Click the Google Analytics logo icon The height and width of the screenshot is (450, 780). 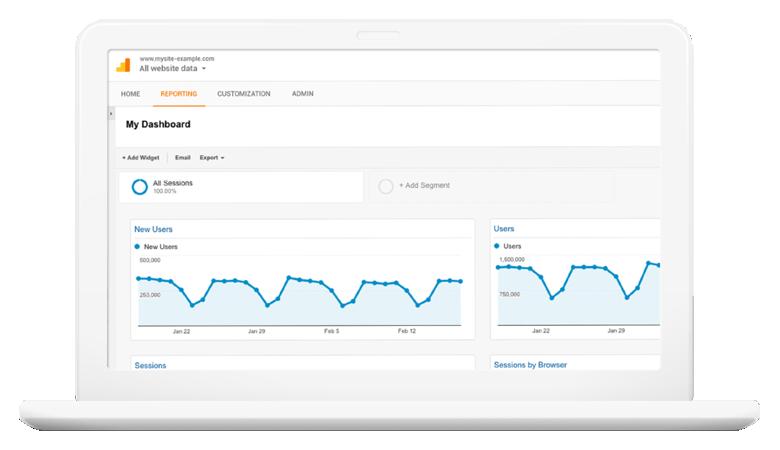(123, 65)
